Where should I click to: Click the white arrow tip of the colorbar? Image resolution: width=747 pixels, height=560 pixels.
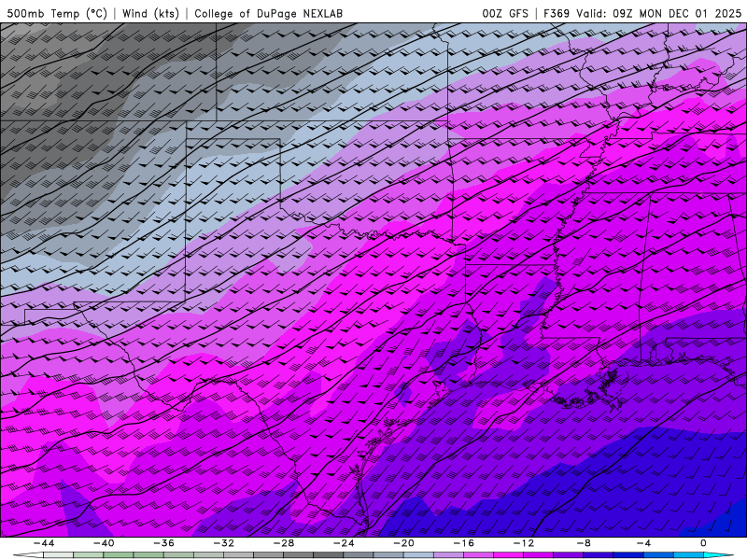28,555
